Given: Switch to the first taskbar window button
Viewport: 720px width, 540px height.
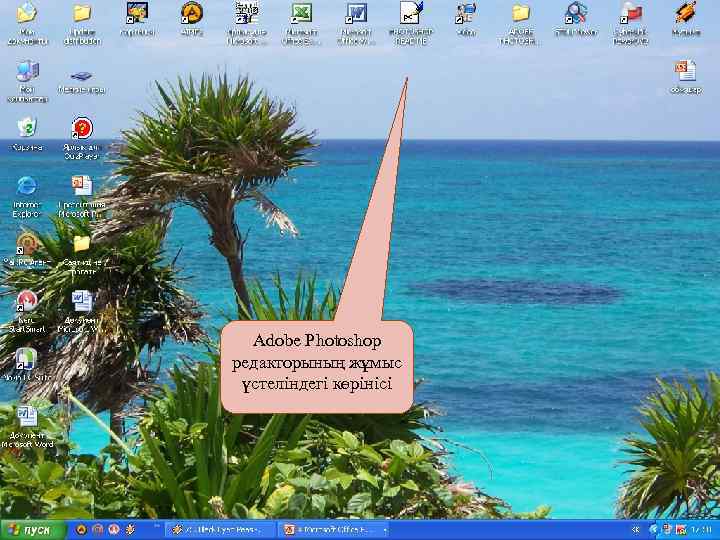Looking at the screenshot, I should (x=220, y=530).
